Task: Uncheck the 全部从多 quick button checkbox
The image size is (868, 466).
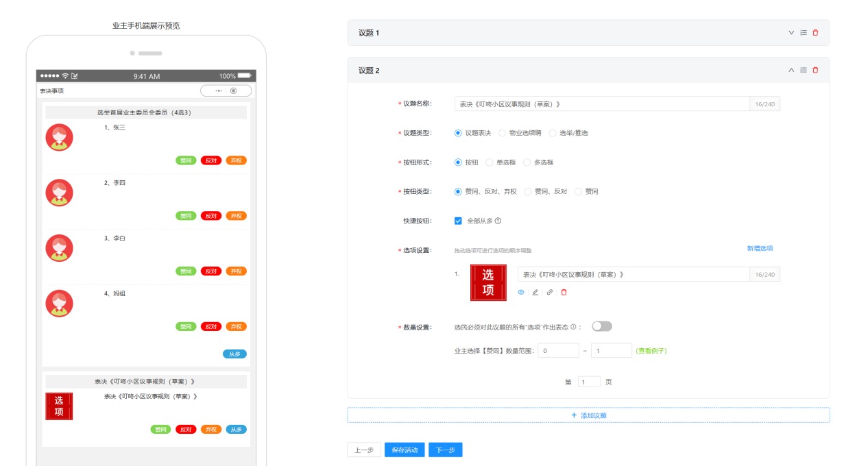Action: point(458,221)
